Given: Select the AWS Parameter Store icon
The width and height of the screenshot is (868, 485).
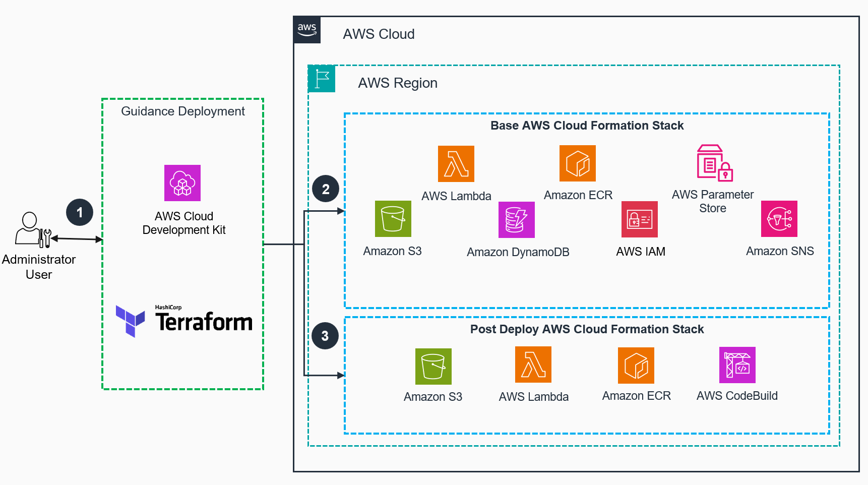Looking at the screenshot, I should point(715,163).
